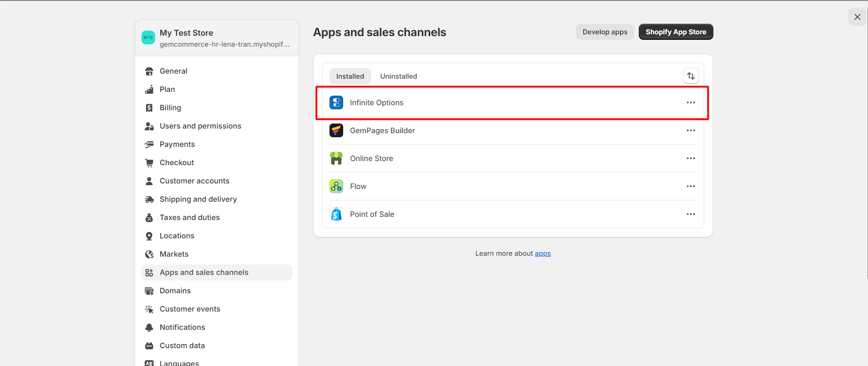This screenshot has width=868, height=366.
Task: Click the Online Store app icon
Action: [336, 158]
